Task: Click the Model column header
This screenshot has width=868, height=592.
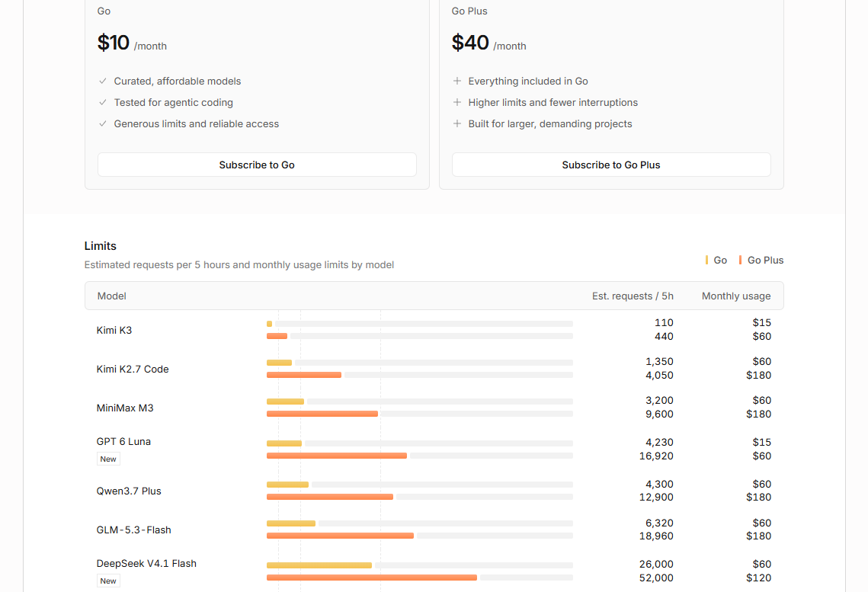Action: pos(112,296)
